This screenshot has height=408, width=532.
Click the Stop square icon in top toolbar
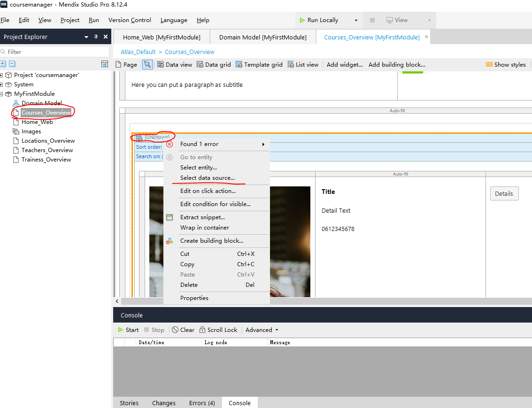pyautogui.click(x=372, y=20)
